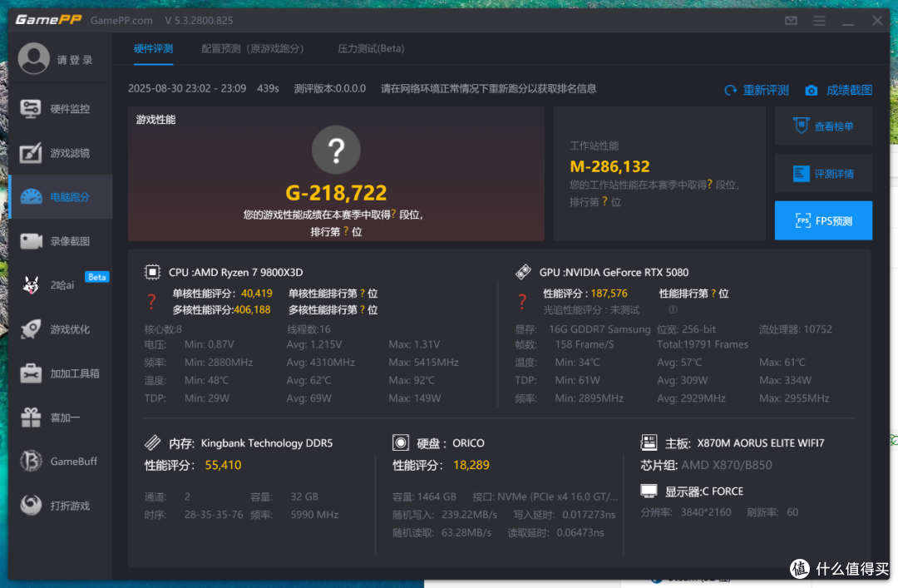Click resolution value 3840*2160
The width and height of the screenshot is (898, 588).
tap(706, 512)
